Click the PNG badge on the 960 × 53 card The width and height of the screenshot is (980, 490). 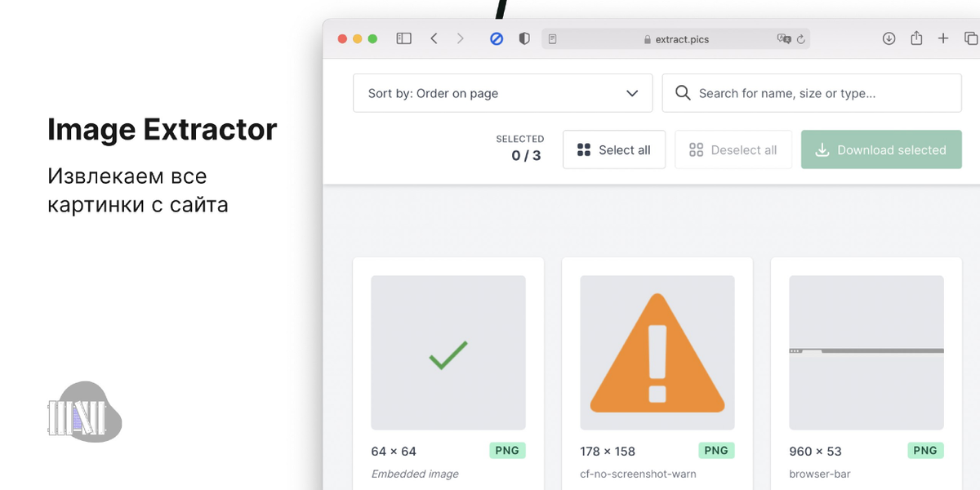(x=925, y=450)
